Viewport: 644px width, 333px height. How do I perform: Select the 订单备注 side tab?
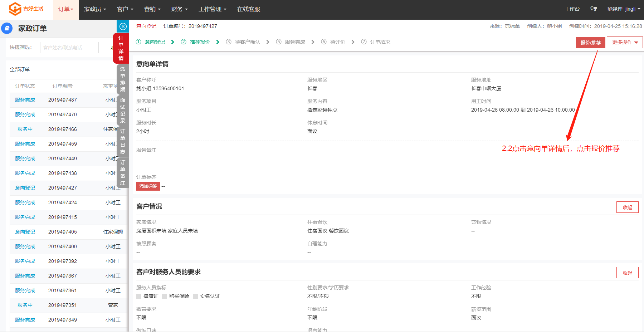click(122, 172)
